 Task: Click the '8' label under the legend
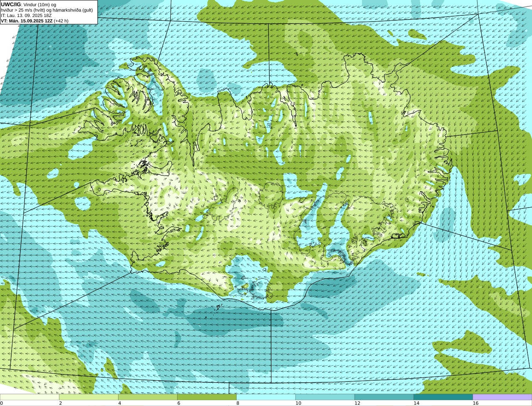point(238,403)
